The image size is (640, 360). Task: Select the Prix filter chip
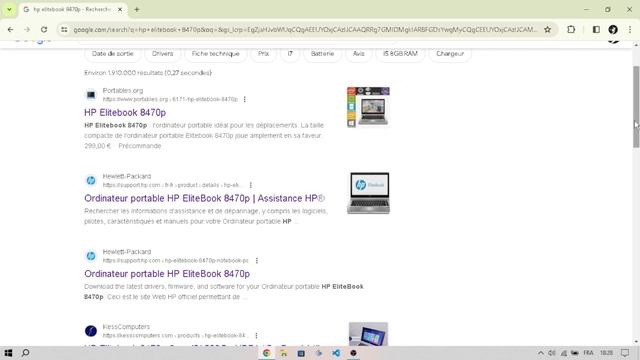coord(263,53)
